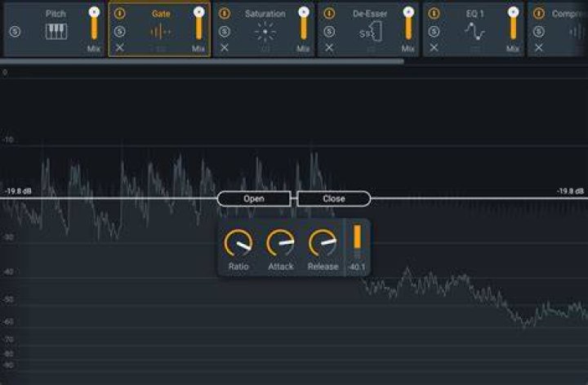Click the Close threshold handle

(x=334, y=198)
